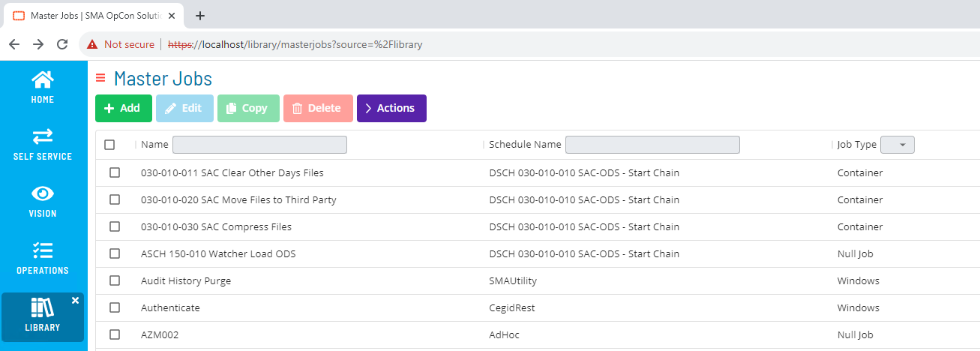Focus the Schedule Name filter field

coord(652,145)
